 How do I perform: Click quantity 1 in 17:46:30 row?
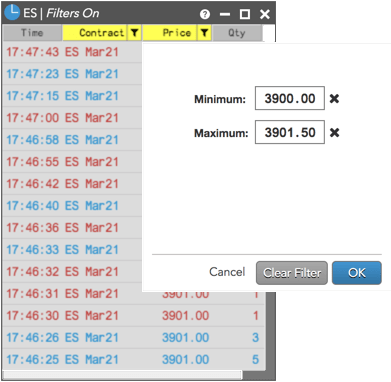pos(256,316)
